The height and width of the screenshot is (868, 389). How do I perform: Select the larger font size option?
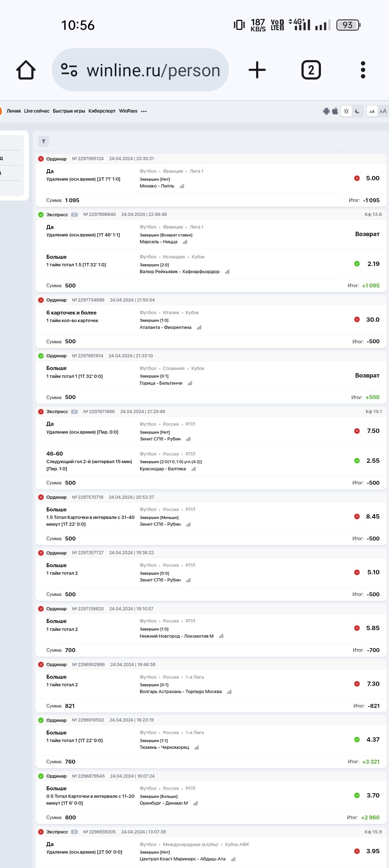383,111
